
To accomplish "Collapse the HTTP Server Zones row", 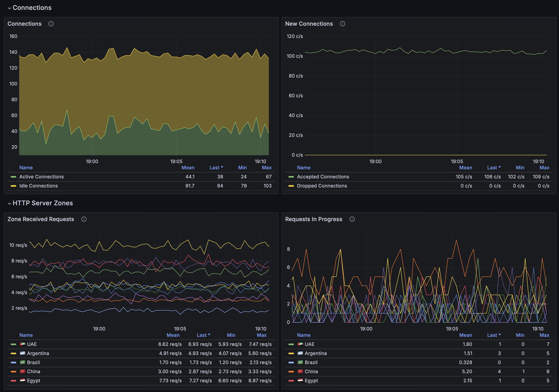I will (9, 203).
